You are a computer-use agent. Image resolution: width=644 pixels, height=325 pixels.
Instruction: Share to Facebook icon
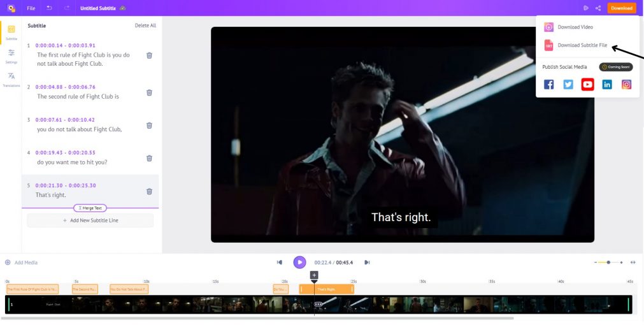coord(548,84)
